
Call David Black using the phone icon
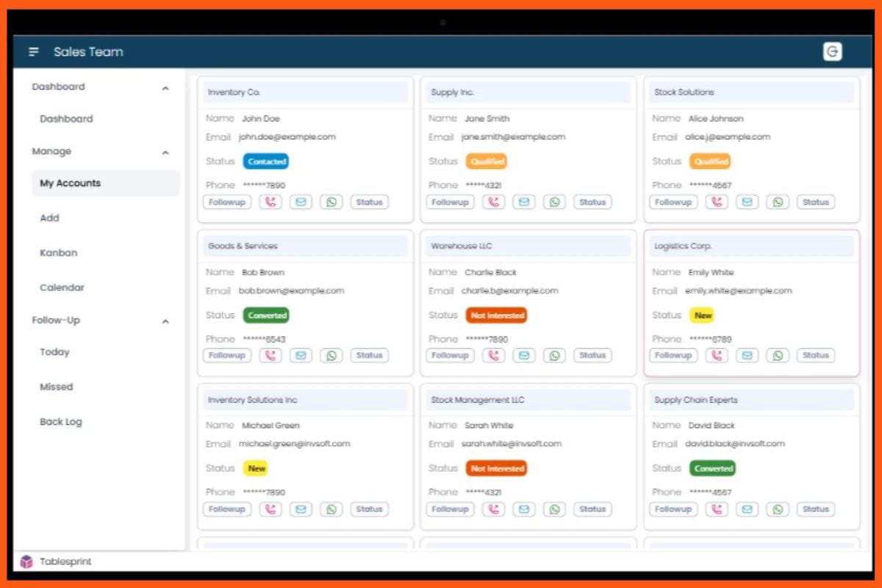pyautogui.click(x=717, y=509)
